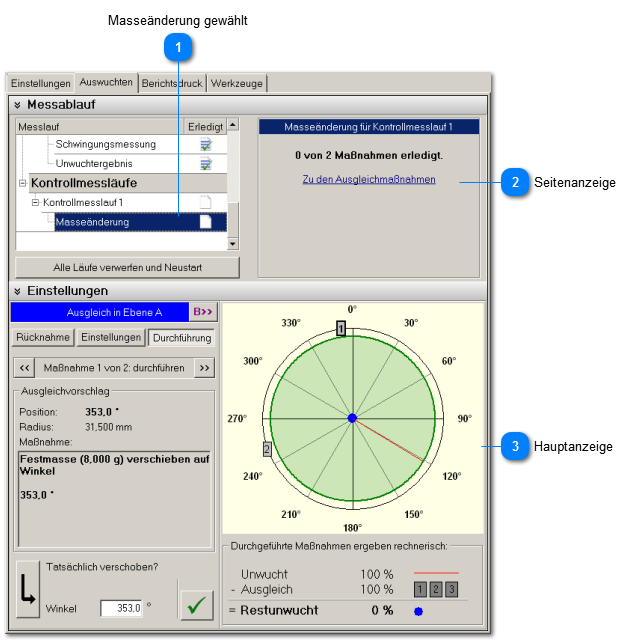632x643 pixels.
Task: Click weight marker 2 on the polar chart
Action: click(x=267, y=449)
